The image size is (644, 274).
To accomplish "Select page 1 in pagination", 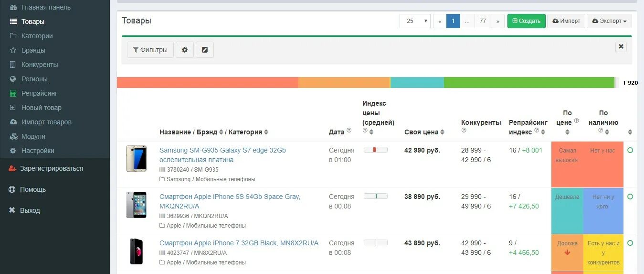I will (x=453, y=21).
